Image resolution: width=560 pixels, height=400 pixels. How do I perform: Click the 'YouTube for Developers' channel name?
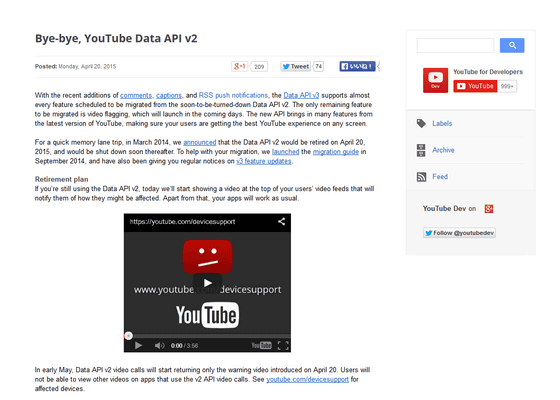click(x=488, y=72)
